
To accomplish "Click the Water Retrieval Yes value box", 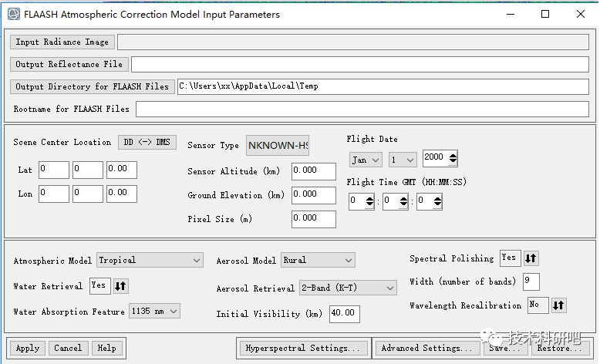I will [x=100, y=286].
